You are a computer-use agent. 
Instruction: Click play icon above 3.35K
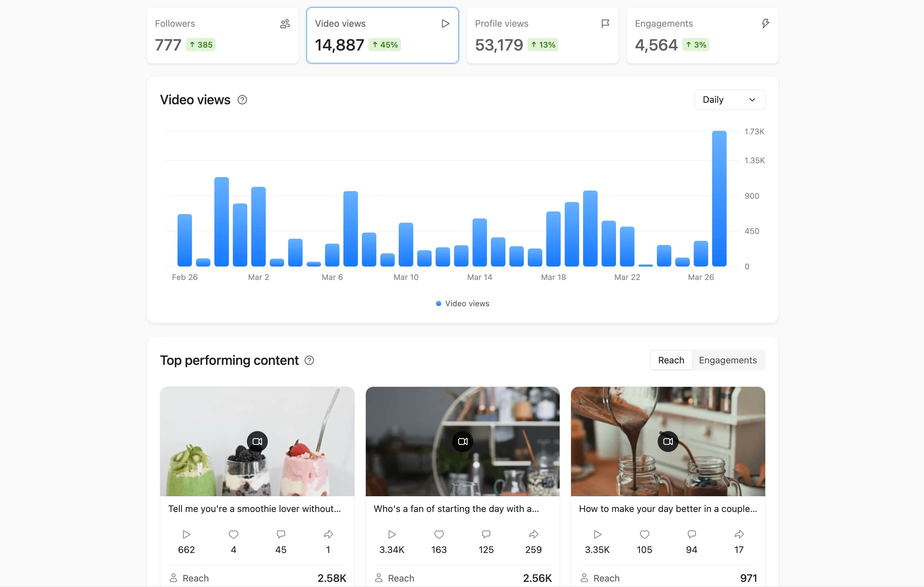(597, 534)
